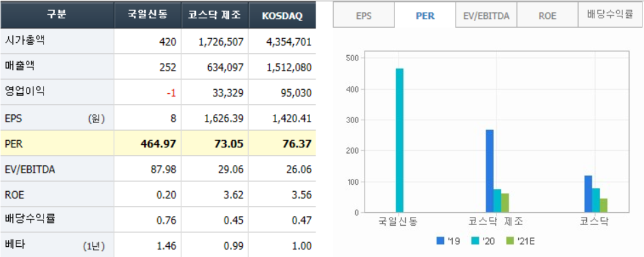Click the 구분 column header
The image size is (644, 257).
pos(57,15)
